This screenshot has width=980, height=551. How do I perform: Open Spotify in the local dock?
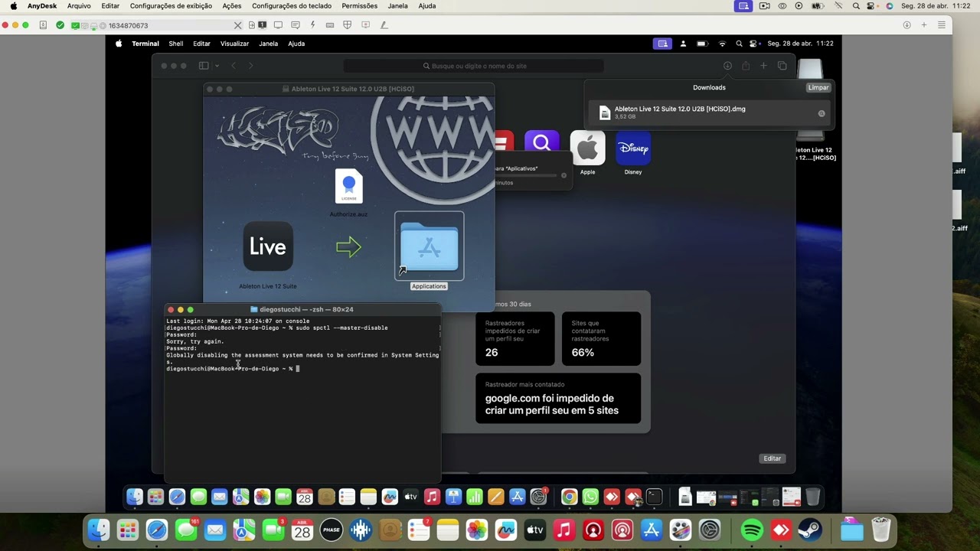tap(753, 530)
